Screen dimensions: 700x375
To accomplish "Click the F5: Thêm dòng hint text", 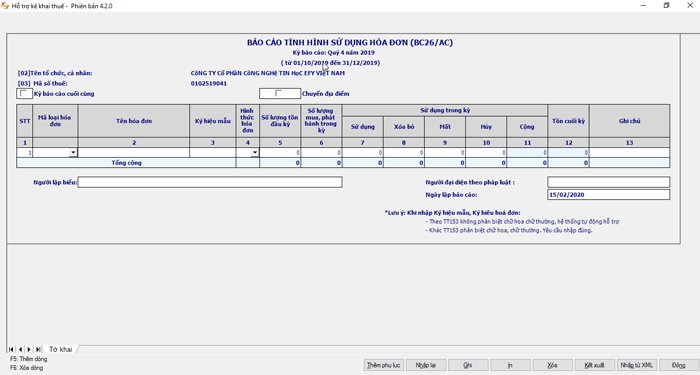I will [28, 359].
